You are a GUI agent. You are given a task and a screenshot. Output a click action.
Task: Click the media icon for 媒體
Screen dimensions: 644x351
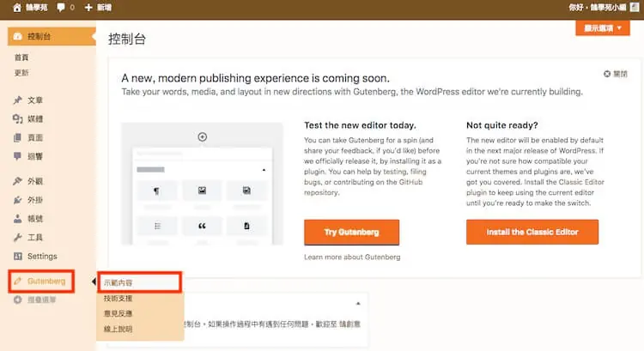pos(18,118)
